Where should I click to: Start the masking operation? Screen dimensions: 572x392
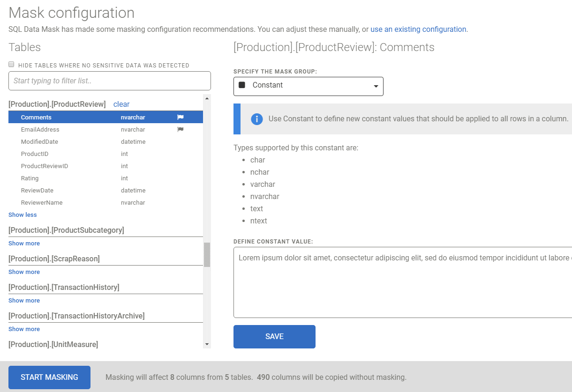(x=49, y=377)
